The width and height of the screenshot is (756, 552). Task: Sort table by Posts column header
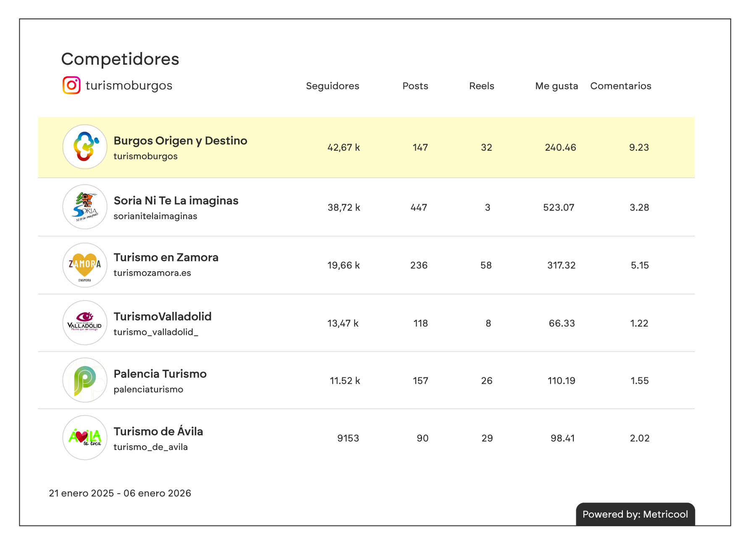coord(415,86)
